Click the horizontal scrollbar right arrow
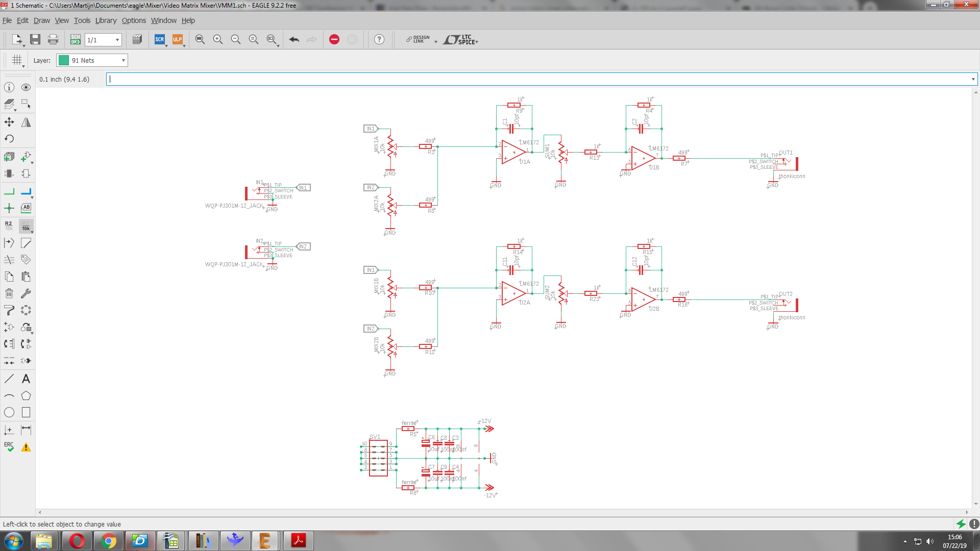This screenshot has height=551, width=980. tap(967, 512)
